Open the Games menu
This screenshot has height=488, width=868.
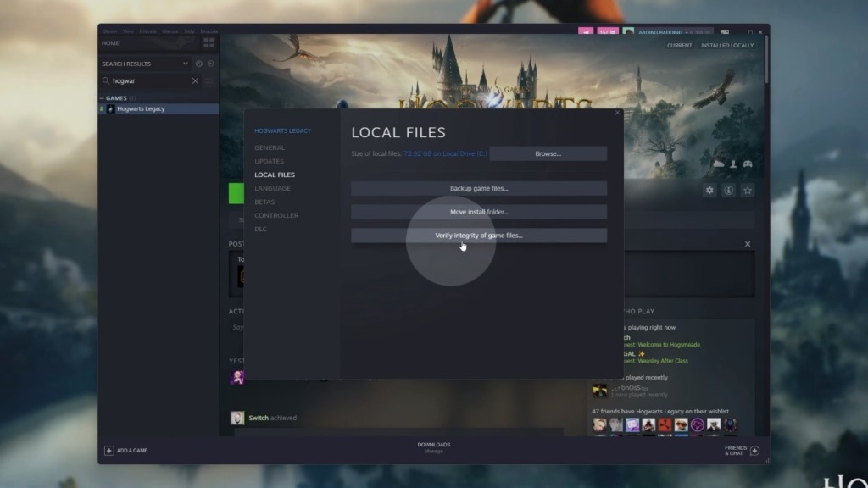click(x=170, y=31)
